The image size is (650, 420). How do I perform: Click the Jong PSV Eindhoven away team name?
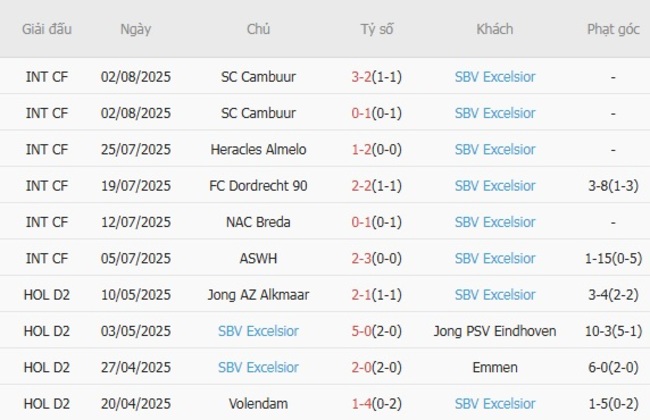pyautogui.click(x=495, y=331)
